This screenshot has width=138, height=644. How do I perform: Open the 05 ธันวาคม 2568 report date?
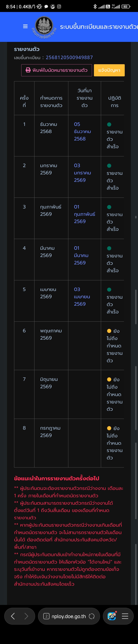point(82,132)
